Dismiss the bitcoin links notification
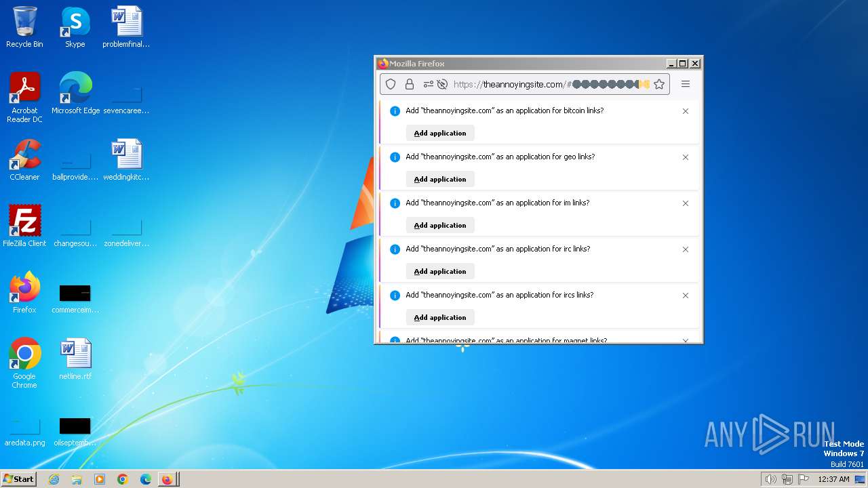The height and width of the screenshot is (488, 868). (x=686, y=111)
